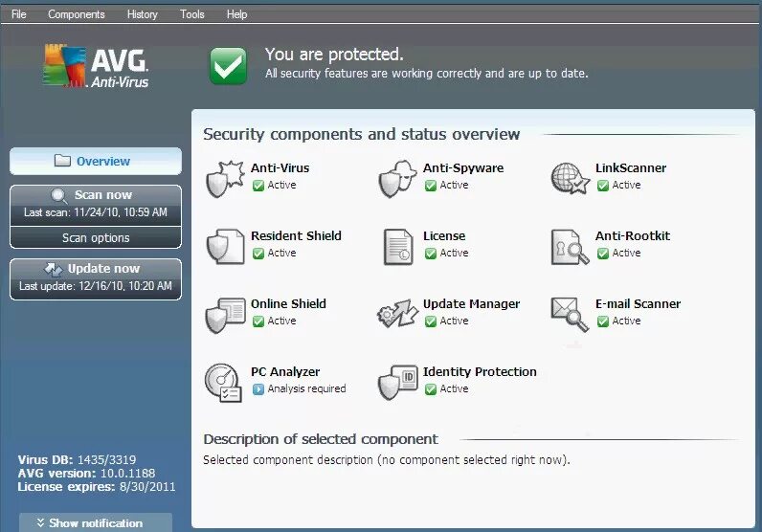
Task: Click the Anti-Virus component label
Action: pyautogui.click(x=280, y=168)
